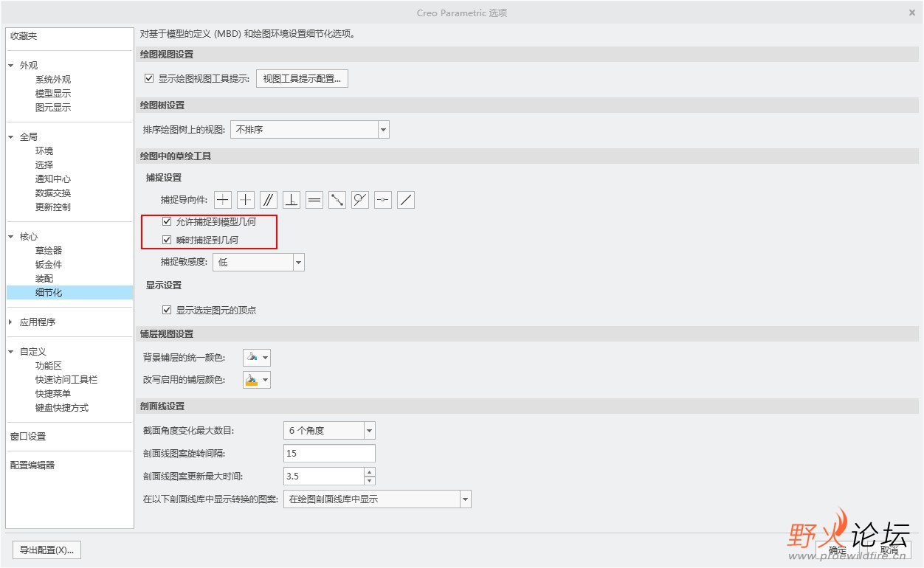The image size is (924, 568).
Task: Click the 剖面线图案更新最大时间 value field
Action: point(323,477)
